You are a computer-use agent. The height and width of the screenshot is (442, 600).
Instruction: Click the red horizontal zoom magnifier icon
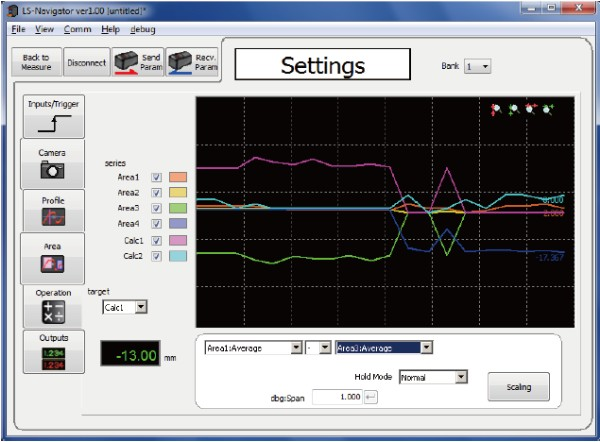pyautogui.click(x=531, y=109)
